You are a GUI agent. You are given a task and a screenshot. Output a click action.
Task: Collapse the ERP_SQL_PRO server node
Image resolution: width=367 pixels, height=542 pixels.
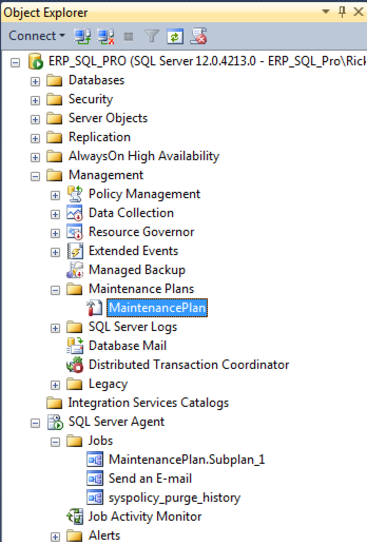pyautogui.click(x=15, y=63)
